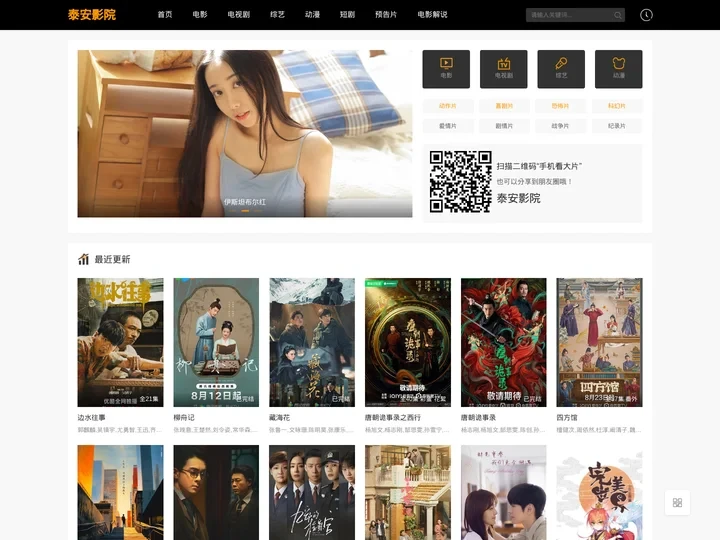Click the 唐朝诡事录 title link
Screen dimensions: 720x540
(x=478, y=417)
